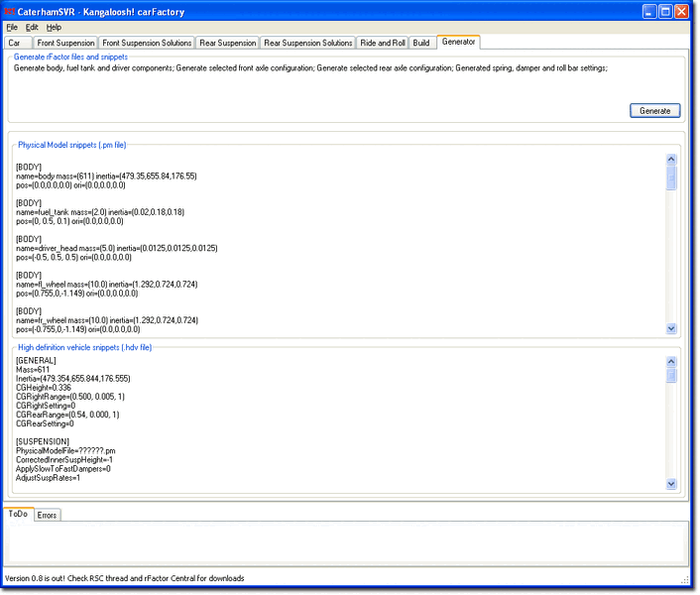Click the window resize grip icon
Viewport: 700px width, 595px height.
tap(685, 579)
